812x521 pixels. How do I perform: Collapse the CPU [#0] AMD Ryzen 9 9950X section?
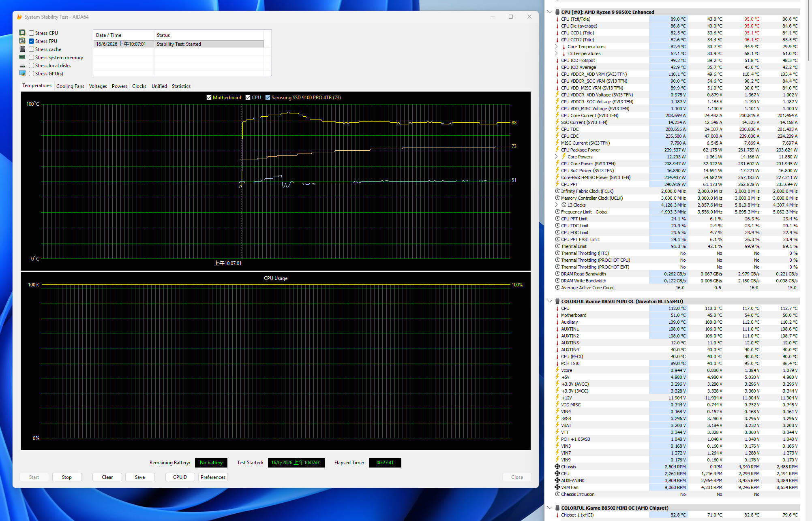pyautogui.click(x=550, y=12)
